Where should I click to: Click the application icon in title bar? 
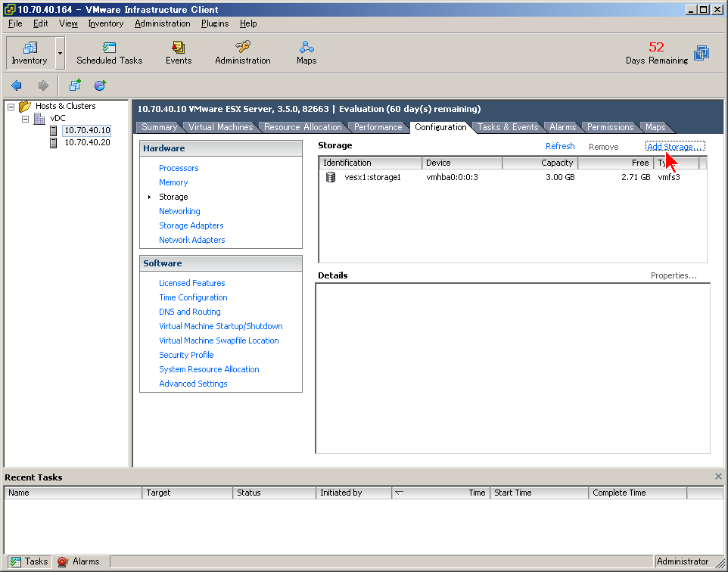pyautogui.click(x=9, y=9)
